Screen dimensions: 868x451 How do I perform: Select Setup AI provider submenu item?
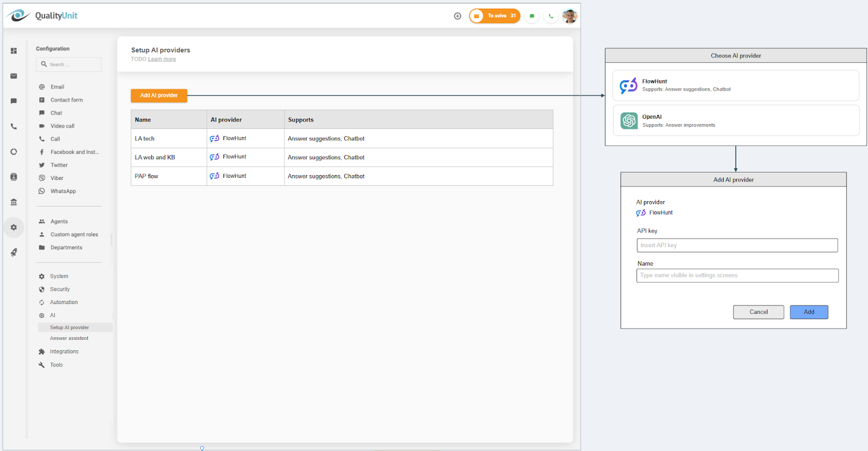pyautogui.click(x=69, y=327)
